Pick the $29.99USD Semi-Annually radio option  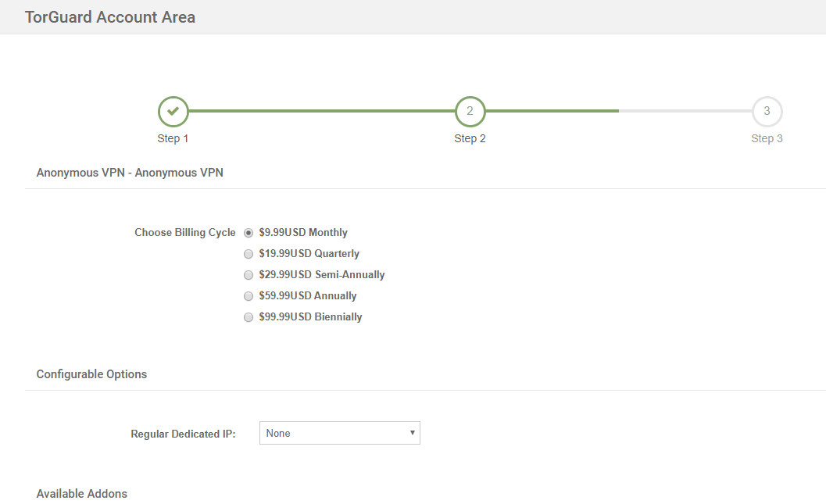(x=249, y=275)
